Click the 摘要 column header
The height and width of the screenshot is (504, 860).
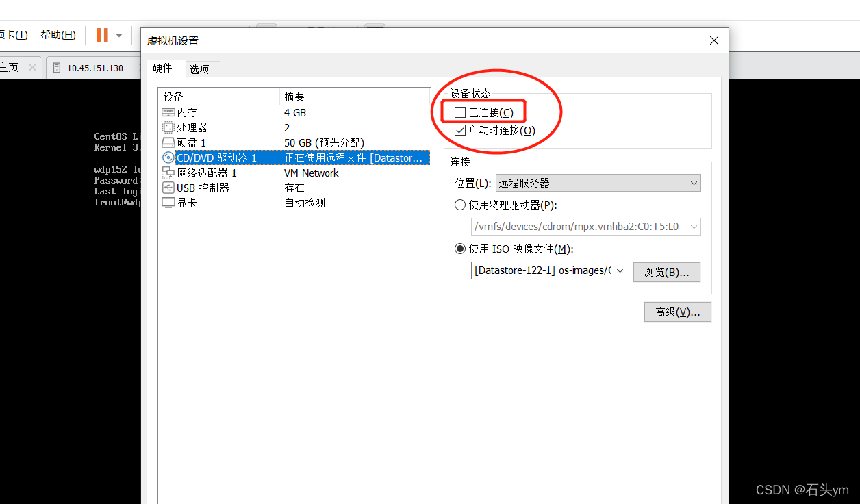tap(355, 97)
